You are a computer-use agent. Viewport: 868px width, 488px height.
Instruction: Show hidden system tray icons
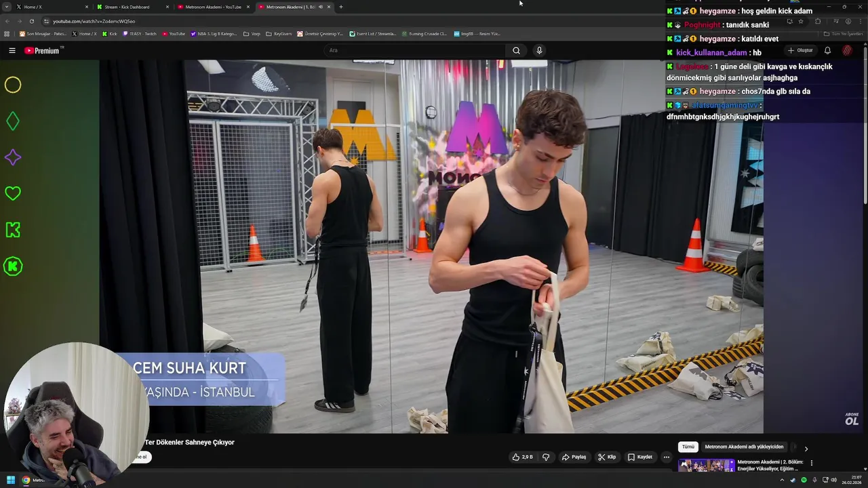coord(782,480)
